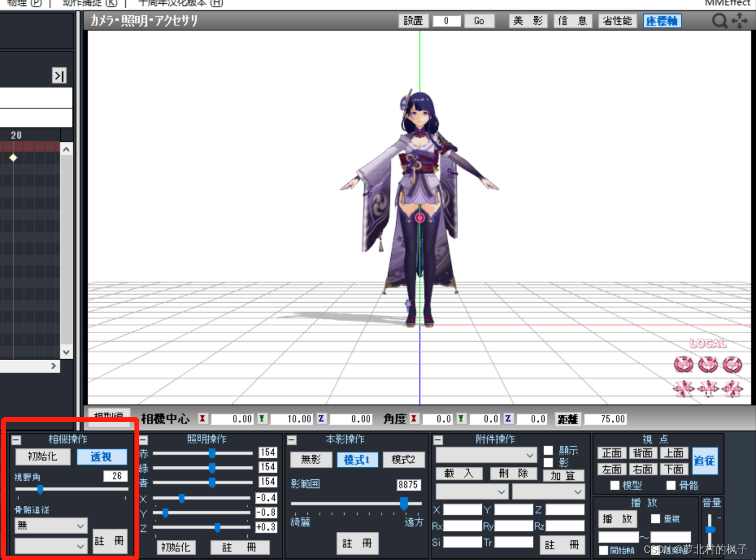Screen dimensions: 756x560
Task: Click the LOCAL coordinate mode label
Action: [708, 343]
